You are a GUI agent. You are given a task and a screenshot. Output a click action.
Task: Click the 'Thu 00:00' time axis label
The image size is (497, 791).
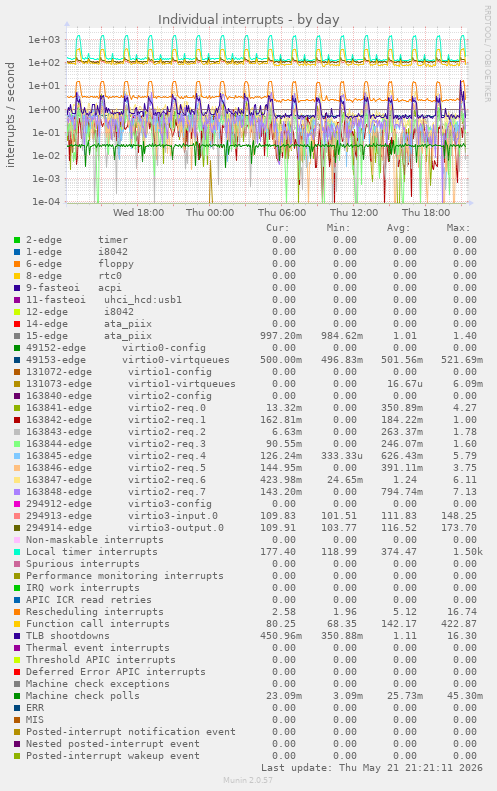(210, 212)
